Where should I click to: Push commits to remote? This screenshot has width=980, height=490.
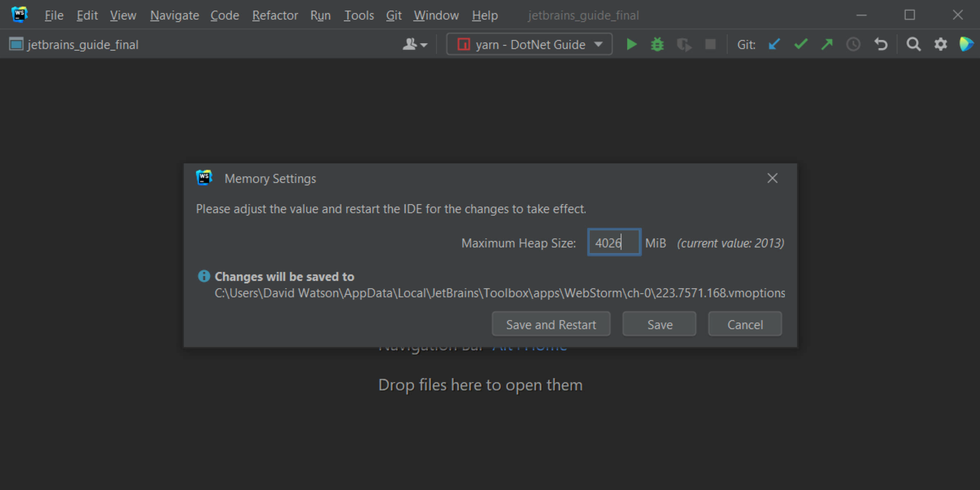tap(826, 44)
